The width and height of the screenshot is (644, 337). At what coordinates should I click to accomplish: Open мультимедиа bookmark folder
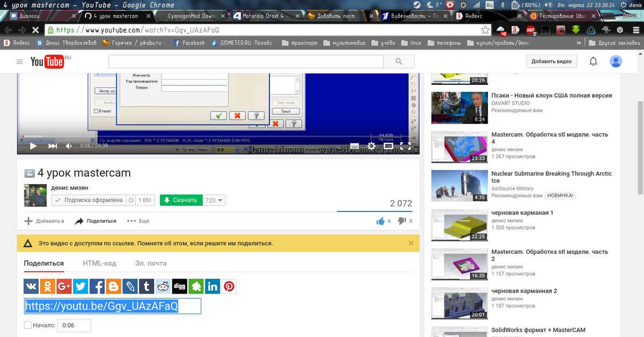pos(343,43)
